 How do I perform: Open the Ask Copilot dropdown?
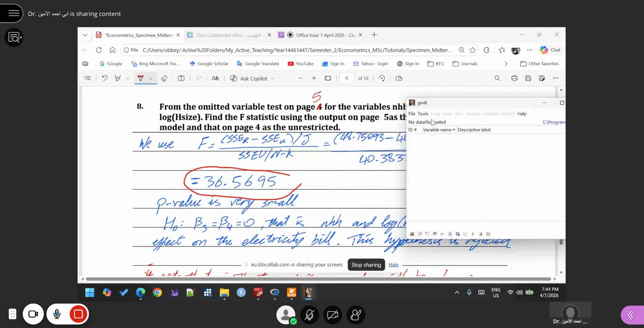tap(252, 78)
